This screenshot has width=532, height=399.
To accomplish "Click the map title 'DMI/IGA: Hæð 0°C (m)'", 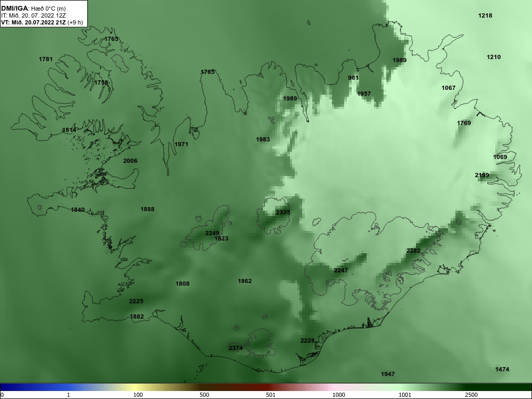I will [x=33, y=9].
